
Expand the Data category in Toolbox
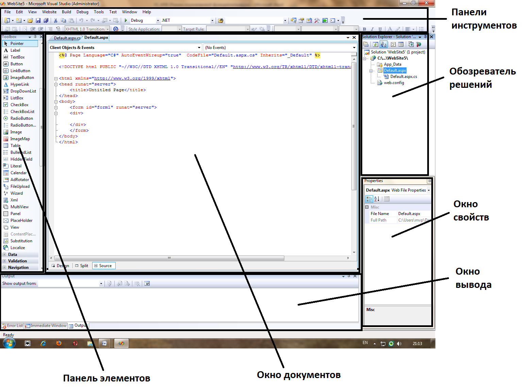[4, 255]
